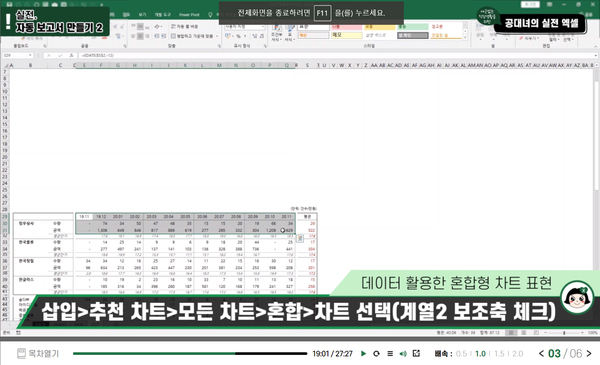The height and width of the screenshot is (365, 600).
Task: Open the 보기 ribbon tab
Action: 142,15
